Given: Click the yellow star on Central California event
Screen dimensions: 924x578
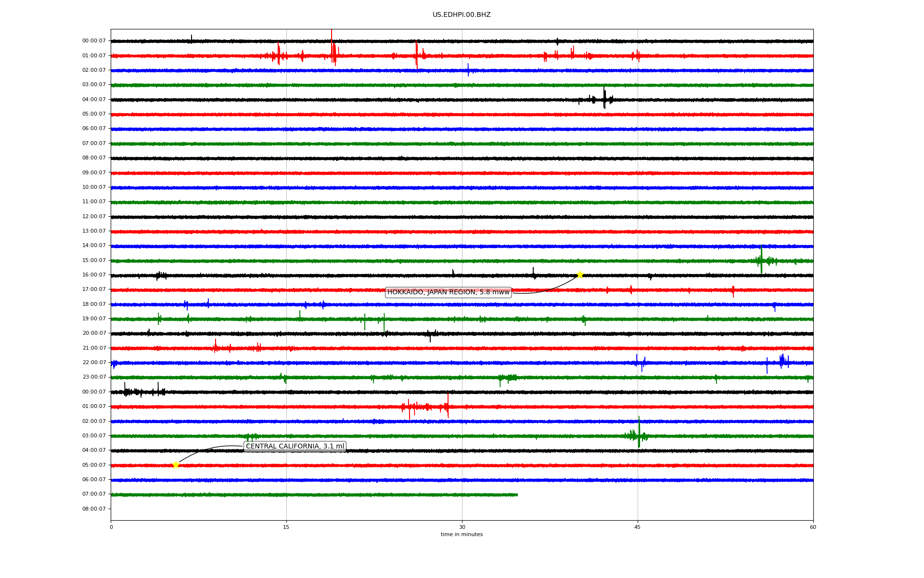Looking at the screenshot, I should click(x=176, y=465).
